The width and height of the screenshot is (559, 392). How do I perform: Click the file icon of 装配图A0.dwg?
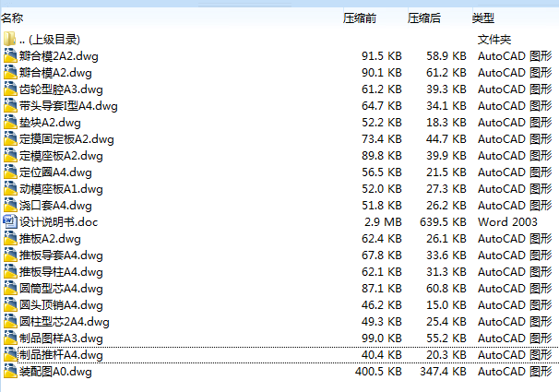10,372
